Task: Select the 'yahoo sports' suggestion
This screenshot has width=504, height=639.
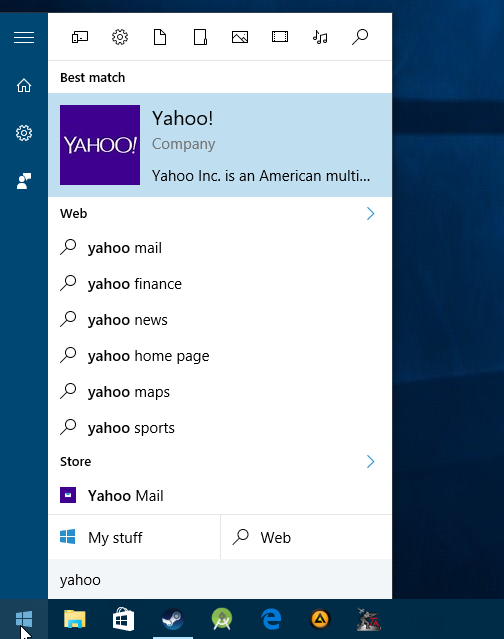Action: (220, 428)
